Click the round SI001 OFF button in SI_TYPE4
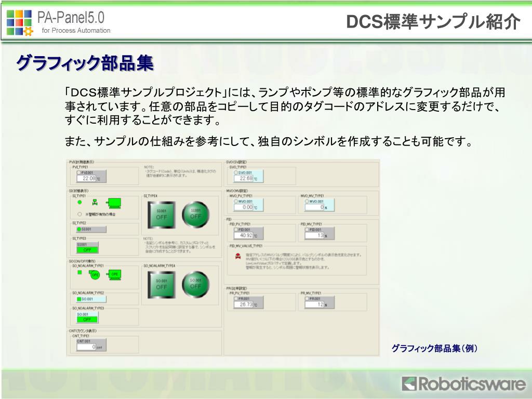 [196, 215]
